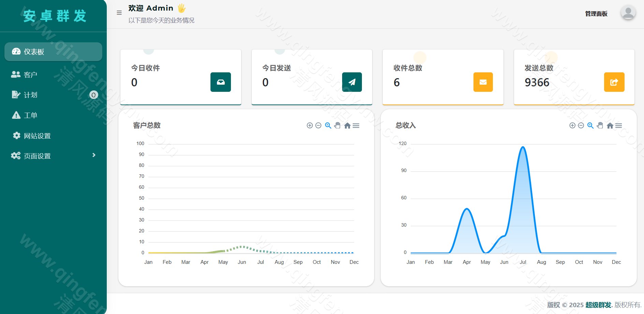Image resolution: width=644 pixels, height=314 pixels.
Task: Click the double-gear icon beside 页面设置
Action: 16,156
